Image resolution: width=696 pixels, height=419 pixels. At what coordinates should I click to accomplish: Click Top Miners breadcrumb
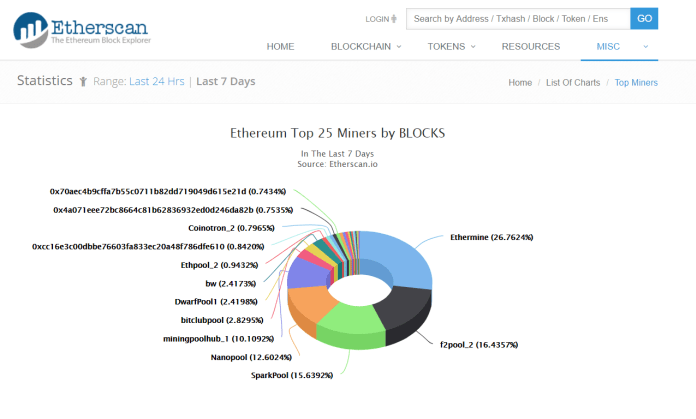coord(636,83)
